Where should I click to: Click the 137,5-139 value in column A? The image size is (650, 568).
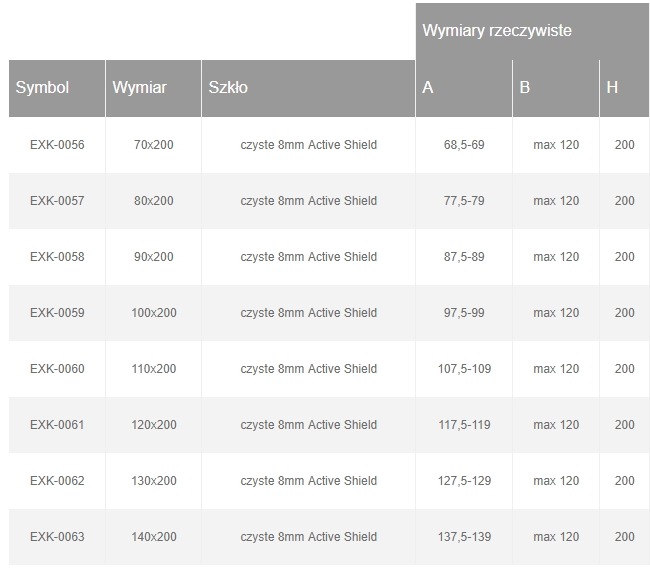[x=464, y=537]
